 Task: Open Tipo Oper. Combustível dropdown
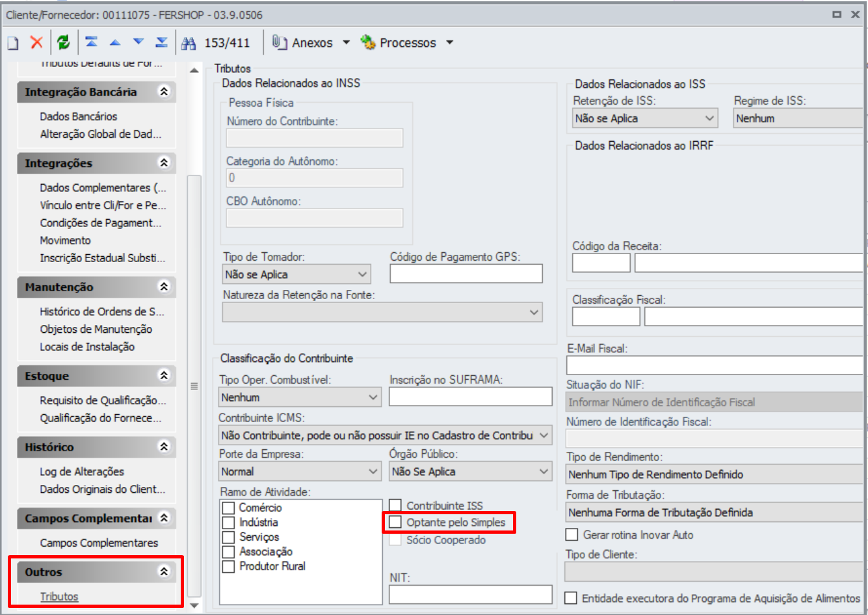300,397
